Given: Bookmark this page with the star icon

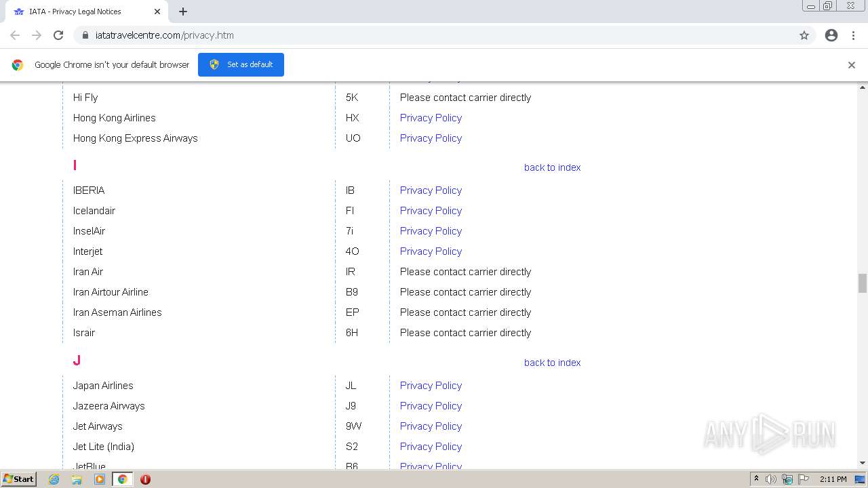Looking at the screenshot, I should pyautogui.click(x=804, y=35).
